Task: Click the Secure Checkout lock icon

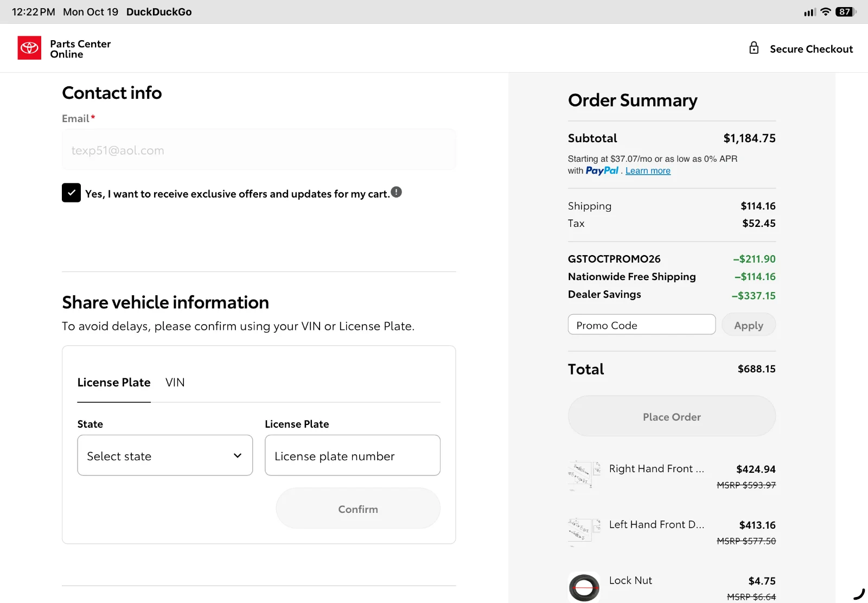Action: pyautogui.click(x=754, y=48)
